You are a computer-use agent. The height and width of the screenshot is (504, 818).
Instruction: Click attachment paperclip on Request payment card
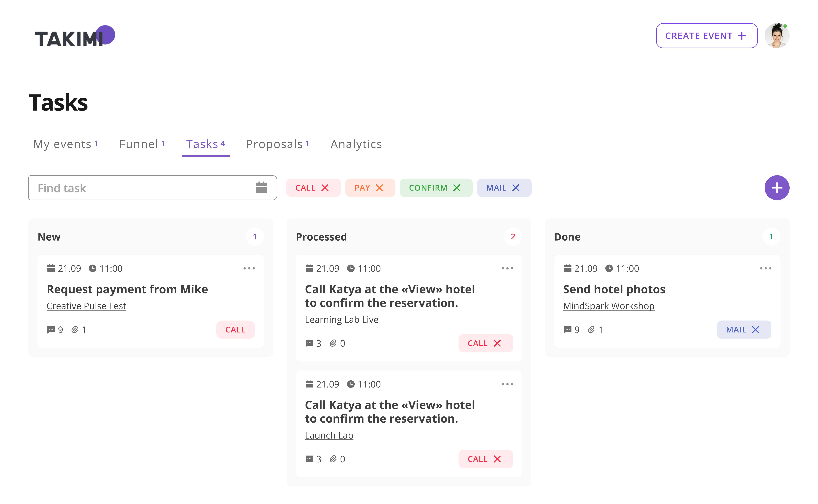pyautogui.click(x=75, y=330)
